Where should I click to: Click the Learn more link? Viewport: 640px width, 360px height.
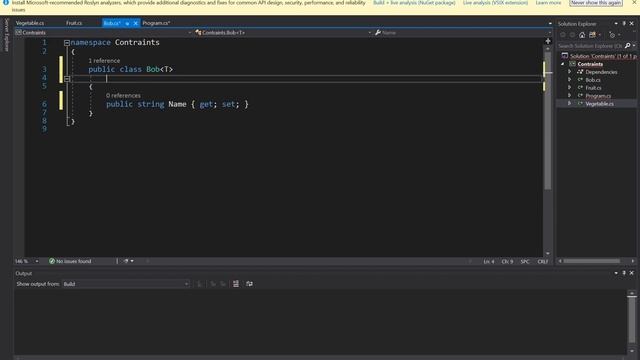548,3
